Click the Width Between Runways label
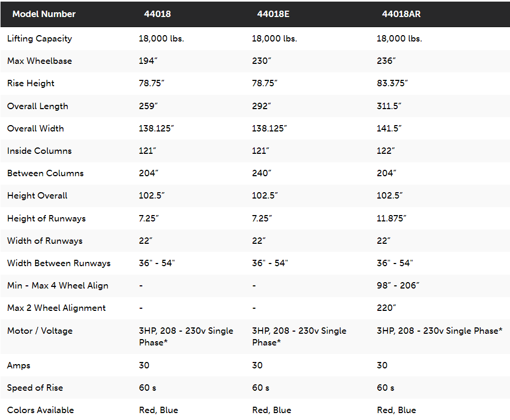Image resolution: width=510 pixels, height=420 pixels. click(x=59, y=263)
